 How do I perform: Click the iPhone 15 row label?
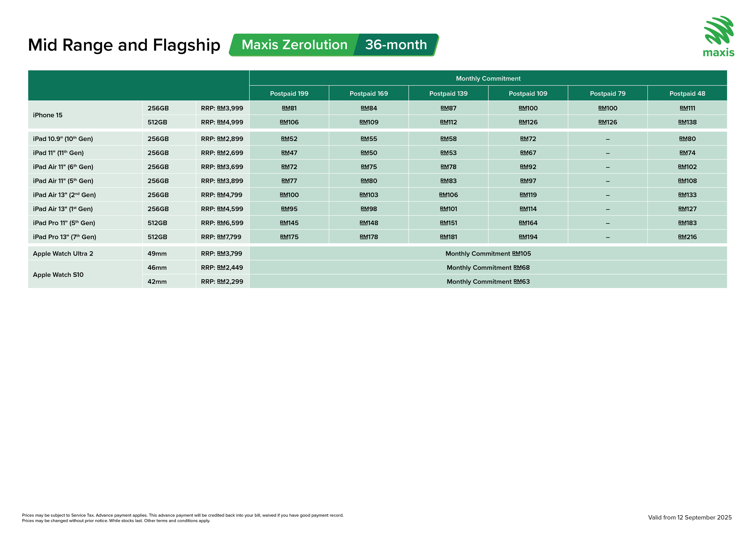(x=48, y=115)
